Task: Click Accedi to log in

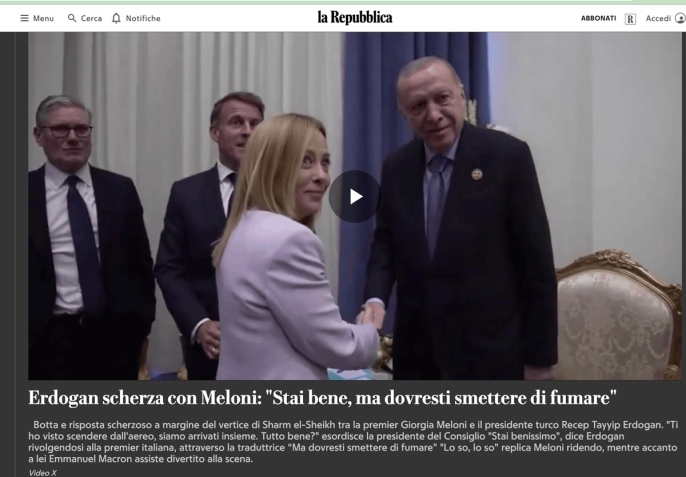Action: click(658, 18)
